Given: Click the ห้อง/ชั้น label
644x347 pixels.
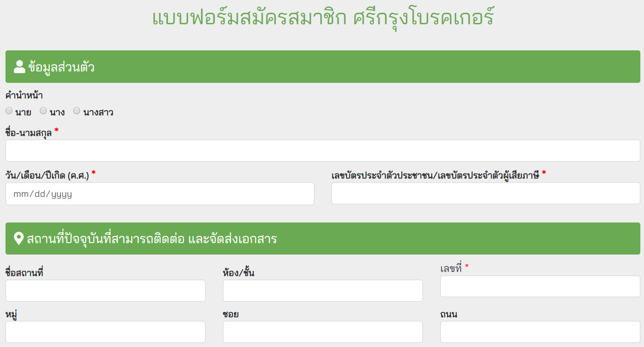Looking at the screenshot, I should coord(238,273).
